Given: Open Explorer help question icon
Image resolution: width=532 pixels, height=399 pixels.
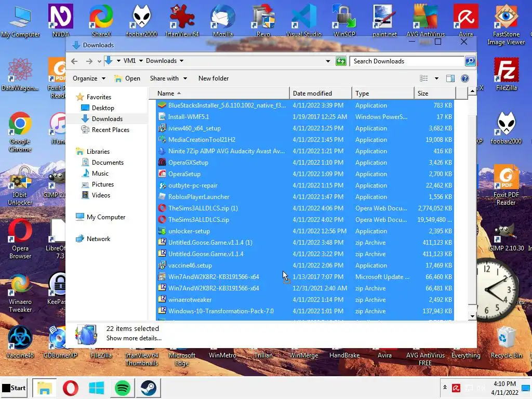Looking at the screenshot, I should pos(465,78).
